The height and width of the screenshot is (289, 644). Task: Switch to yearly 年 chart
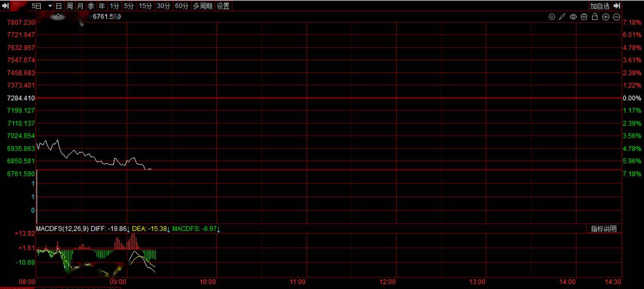tap(102, 6)
